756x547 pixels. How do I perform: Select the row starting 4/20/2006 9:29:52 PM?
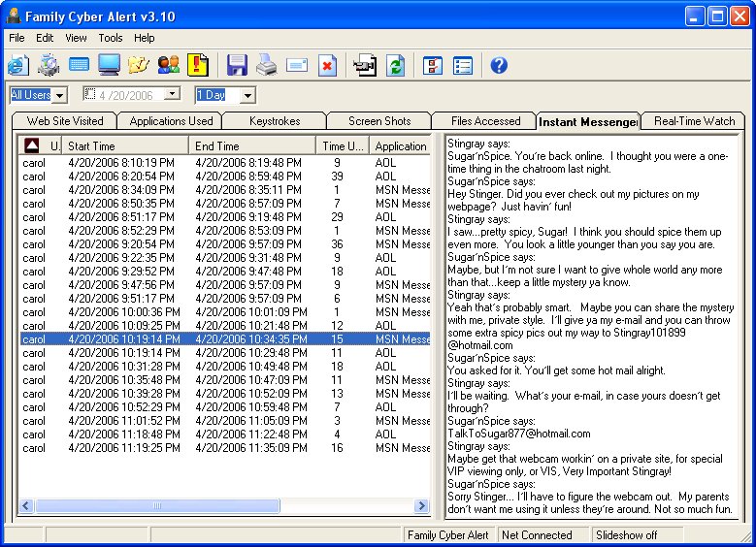tap(225, 272)
